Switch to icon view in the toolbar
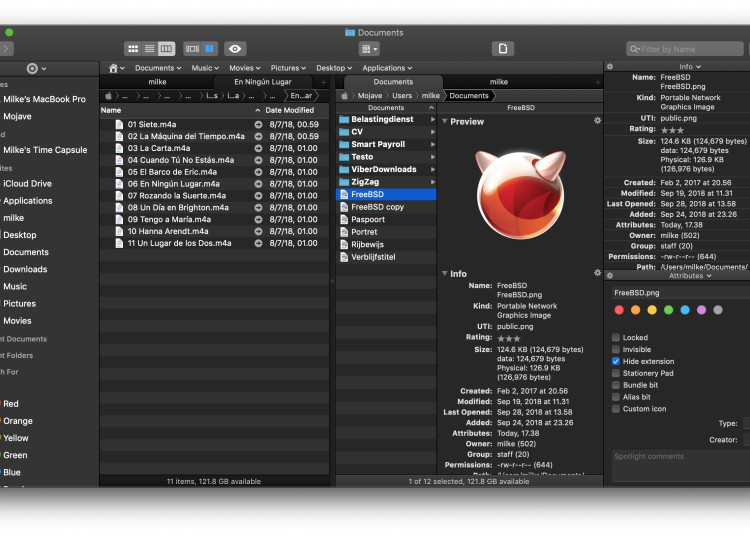The image size is (750, 536). click(133, 48)
